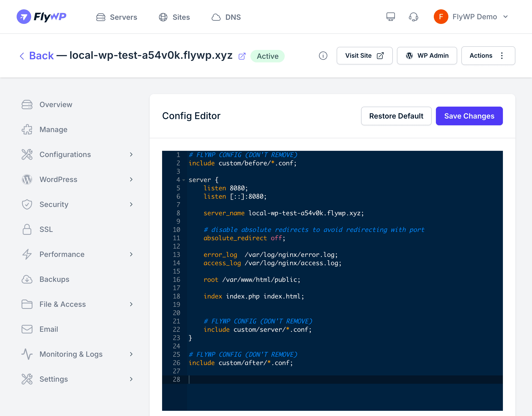Image resolution: width=532 pixels, height=416 pixels.
Task: Click the Security shield icon
Action: [27, 204]
